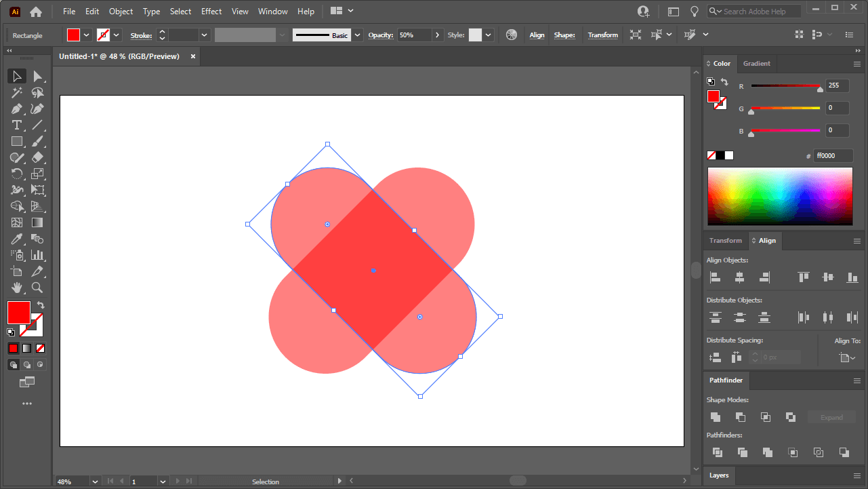Image resolution: width=868 pixels, height=489 pixels.
Task: Click the color spectrum picker
Action: (780, 196)
